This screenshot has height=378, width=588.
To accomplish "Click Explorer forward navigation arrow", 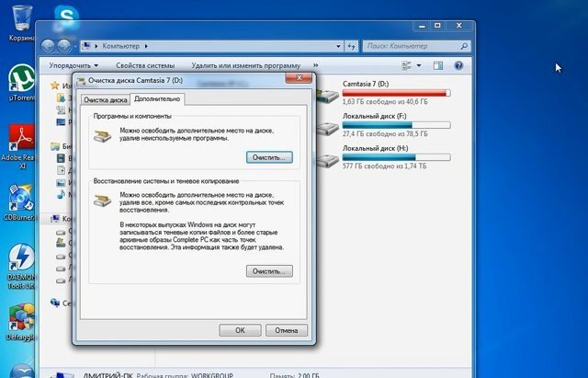I will pyautogui.click(x=64, y=46).
